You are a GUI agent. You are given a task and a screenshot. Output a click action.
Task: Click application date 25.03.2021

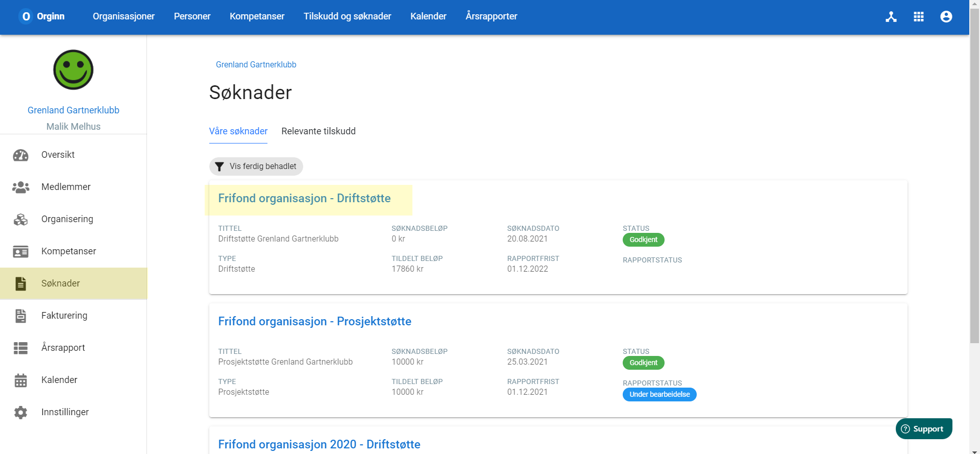527,362
